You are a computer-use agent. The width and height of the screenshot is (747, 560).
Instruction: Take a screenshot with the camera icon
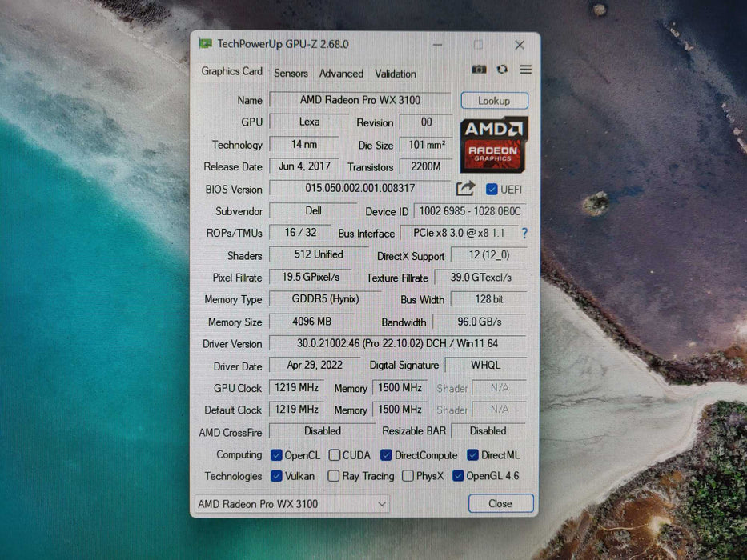pyautogui.click(x=480, y=70)
